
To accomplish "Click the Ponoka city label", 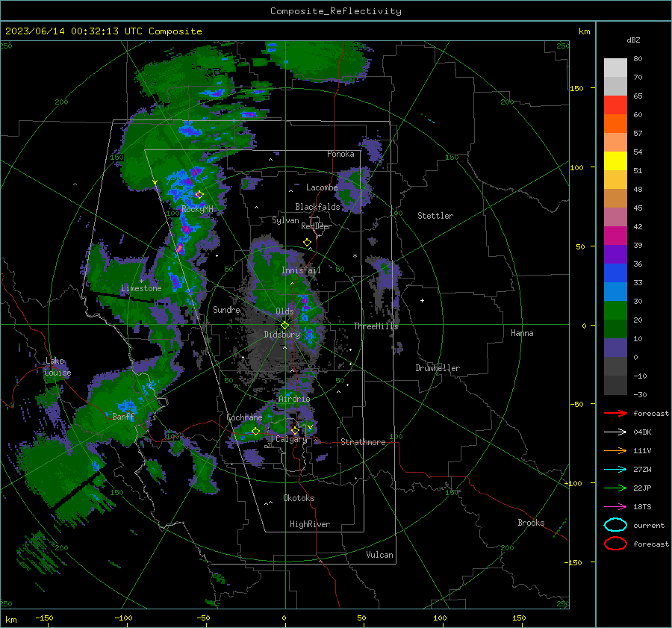I will point(340,154).
